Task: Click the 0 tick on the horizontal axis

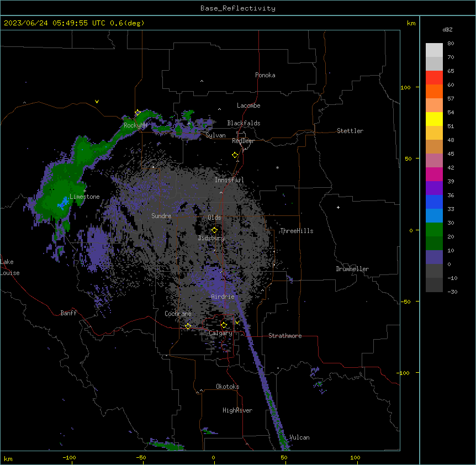Action: (x=213, y=457)
